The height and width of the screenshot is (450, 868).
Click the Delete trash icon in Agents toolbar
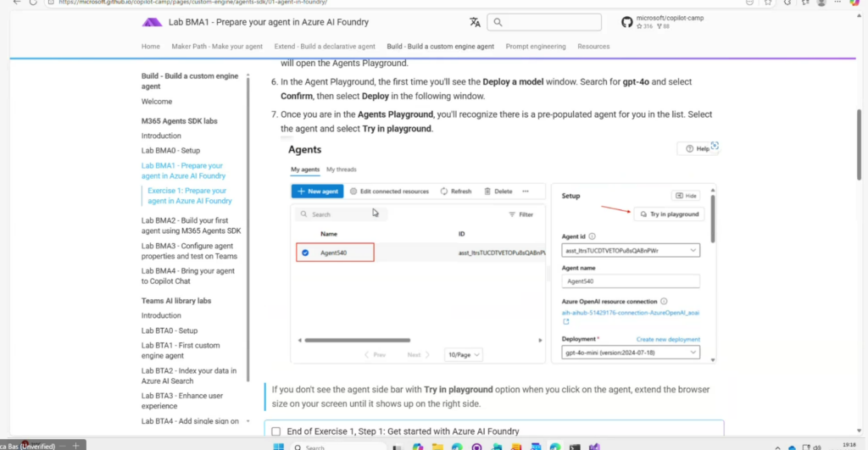(x=487, y=191)
